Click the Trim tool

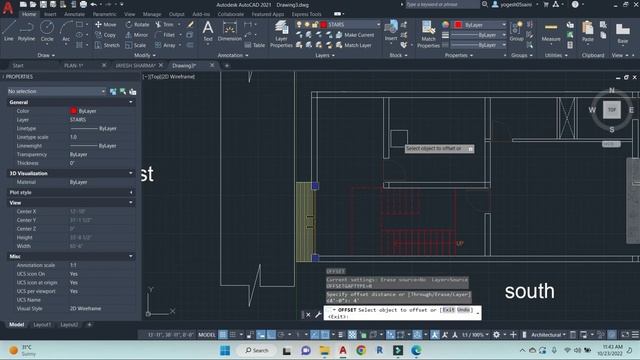(x=164, y=24)
